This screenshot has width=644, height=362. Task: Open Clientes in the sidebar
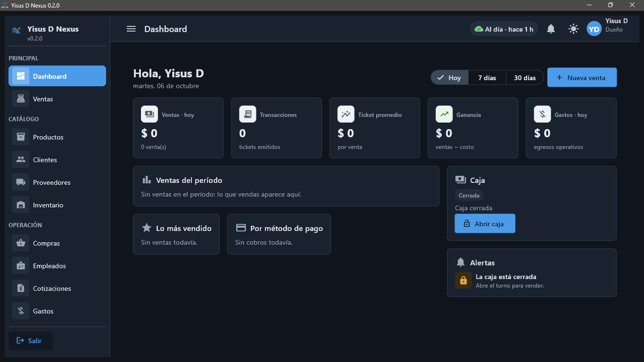(57, 160)
